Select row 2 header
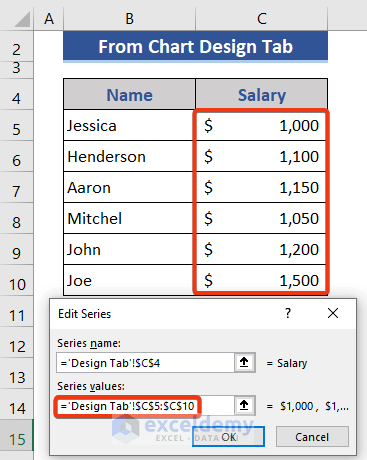The image size is (367, 460). pyautogui.click(x=16, y=47)
